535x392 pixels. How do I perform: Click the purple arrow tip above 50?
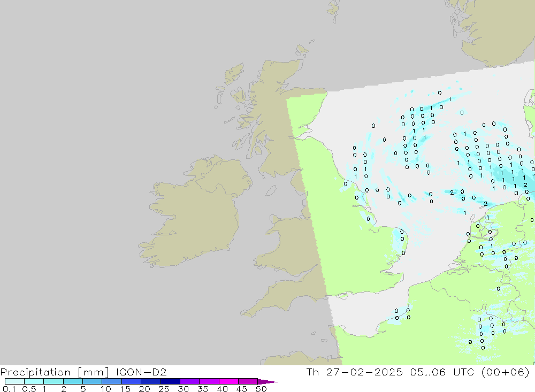tap(267, 382)
